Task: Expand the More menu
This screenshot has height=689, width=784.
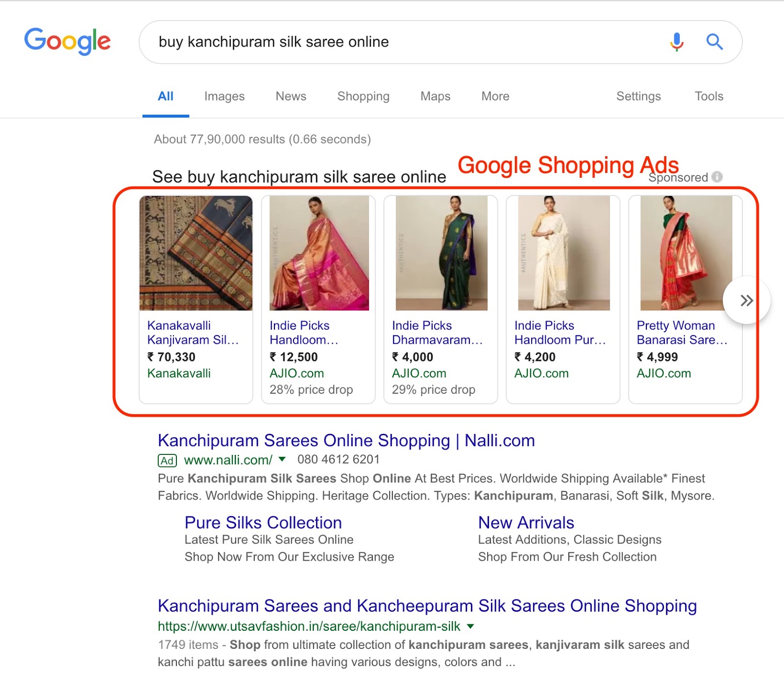Action: tap(495, 96)
